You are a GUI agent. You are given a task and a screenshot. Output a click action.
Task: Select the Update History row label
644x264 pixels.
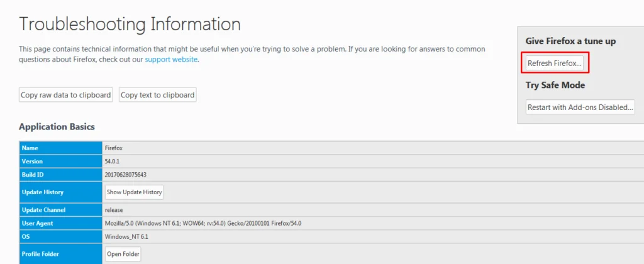(x=43, y=192)
